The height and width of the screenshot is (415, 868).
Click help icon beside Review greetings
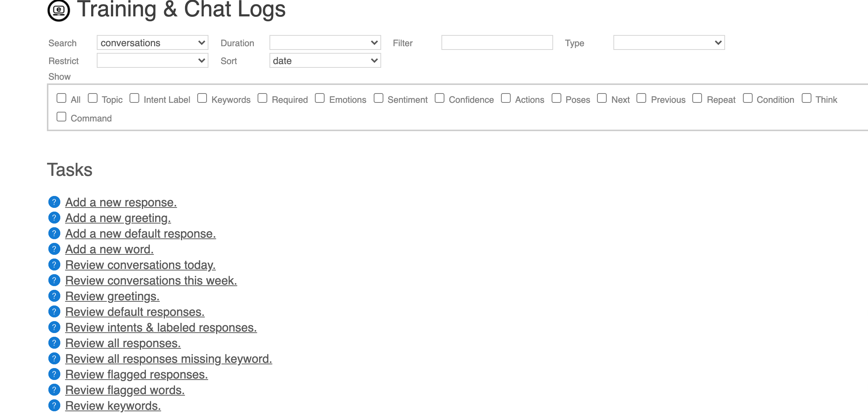54,296
